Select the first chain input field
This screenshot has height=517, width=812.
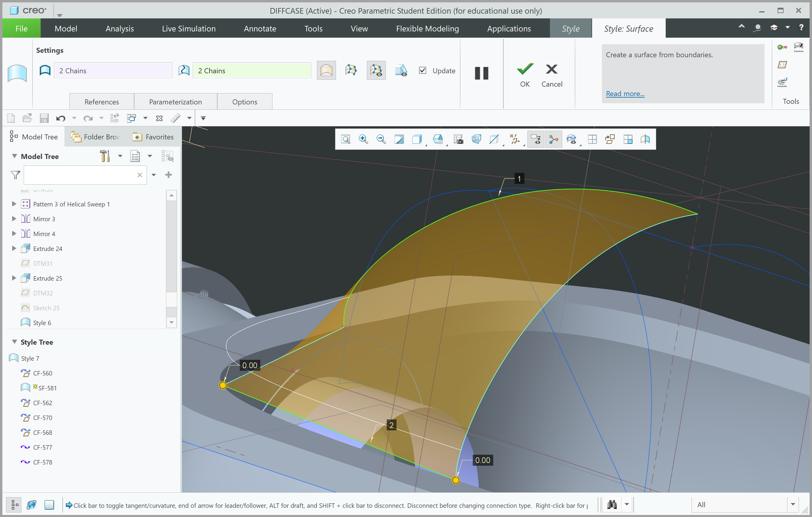(x=113, y=70)
